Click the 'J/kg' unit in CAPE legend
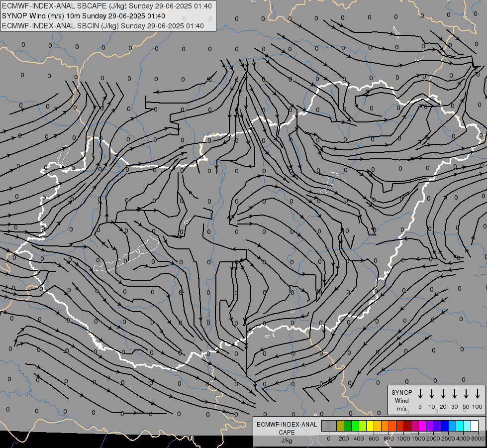The image size is (487, 448). click(287, 441)
